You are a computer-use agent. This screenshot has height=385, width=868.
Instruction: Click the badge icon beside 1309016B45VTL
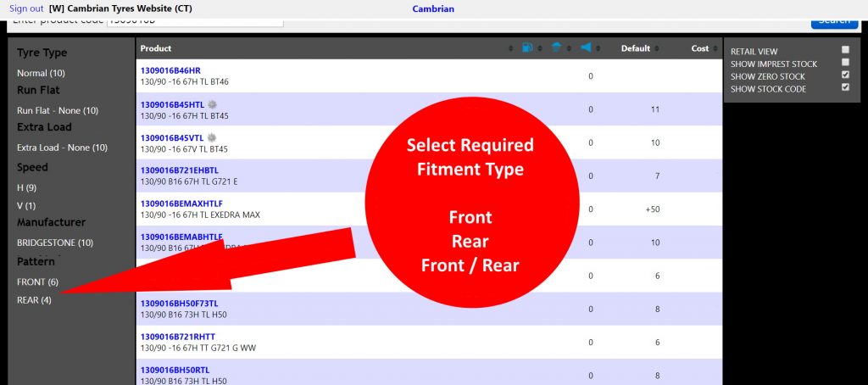pyautogui.click(x=211, y=137)
